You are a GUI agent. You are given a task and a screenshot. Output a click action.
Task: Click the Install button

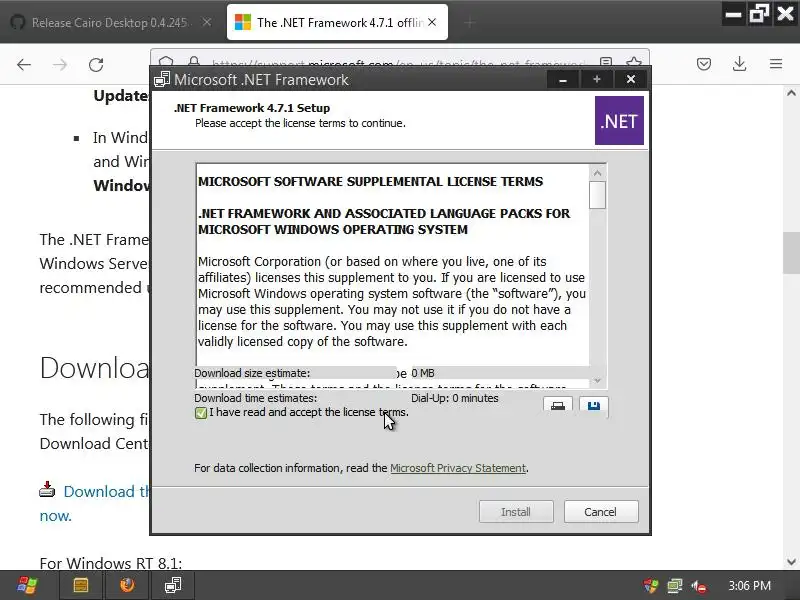(x=516, y=512)
